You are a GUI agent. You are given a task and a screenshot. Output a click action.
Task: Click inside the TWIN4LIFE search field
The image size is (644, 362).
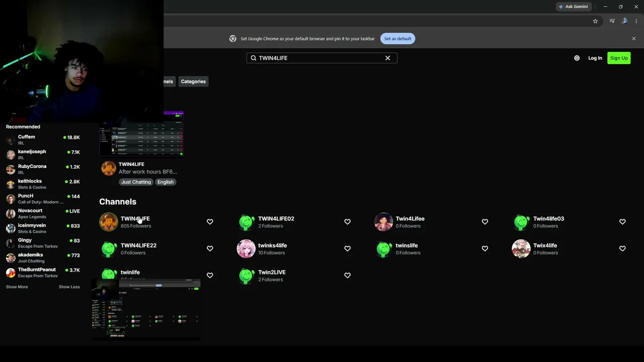[321, 58]
